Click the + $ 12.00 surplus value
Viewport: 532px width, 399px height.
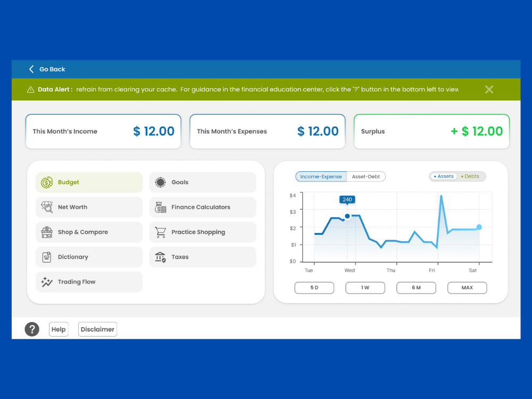click(x=476, y=131)
